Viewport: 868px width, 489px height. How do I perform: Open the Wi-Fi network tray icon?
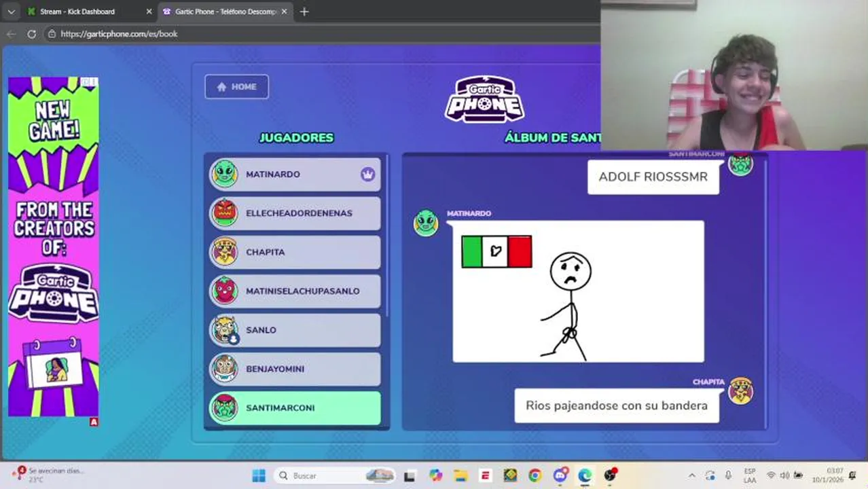[771, 475]
